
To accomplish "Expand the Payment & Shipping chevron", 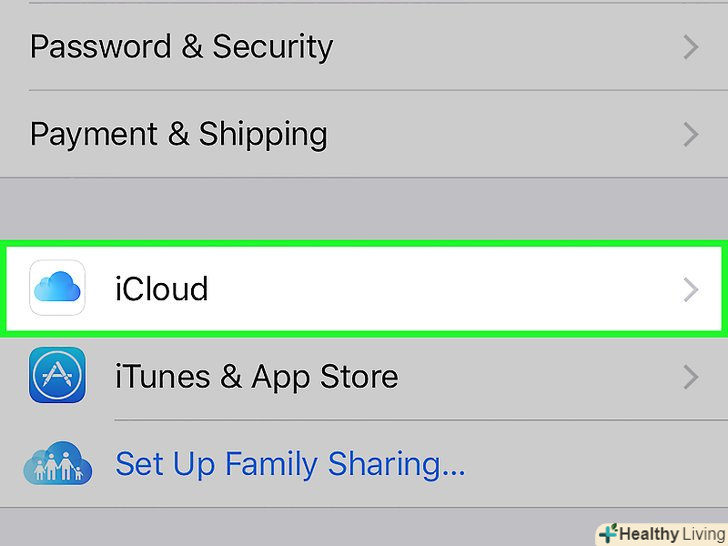I will pyautogui.click(x=690, y=134).
